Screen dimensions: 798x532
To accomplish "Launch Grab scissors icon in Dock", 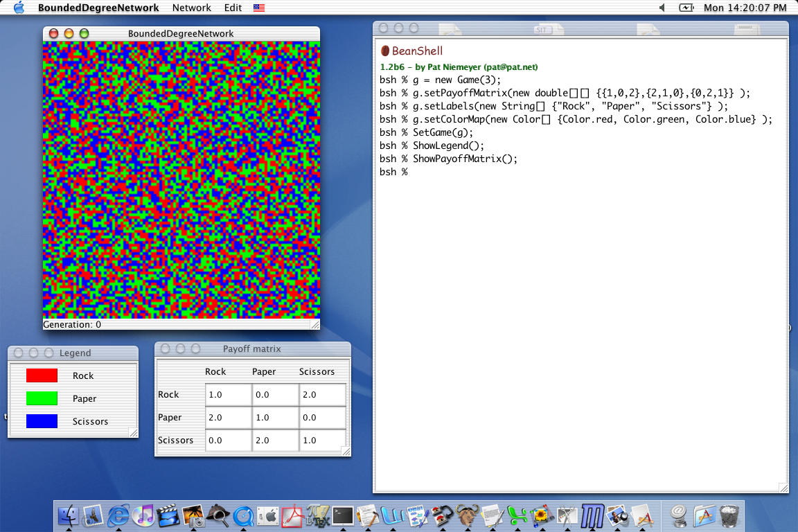I will pos(567,515).
